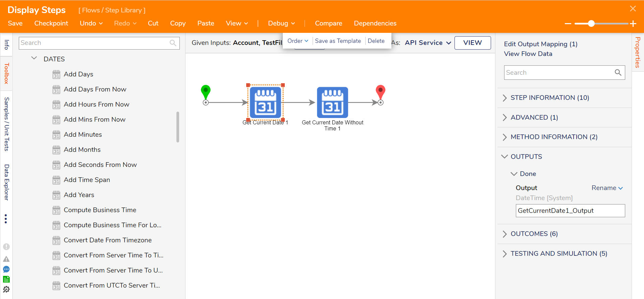
Task: Click the green Start pin on canvas
Action: [x=206, y=93]
